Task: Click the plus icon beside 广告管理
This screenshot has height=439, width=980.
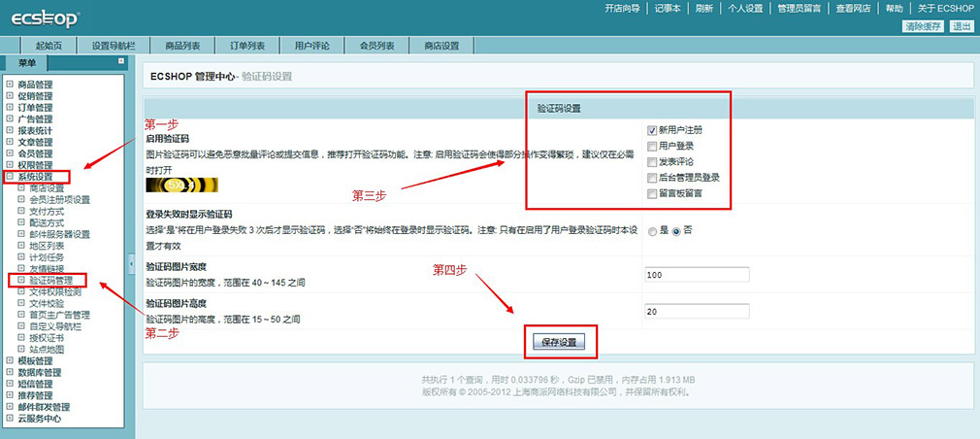Action: click(x=10, y=119)
